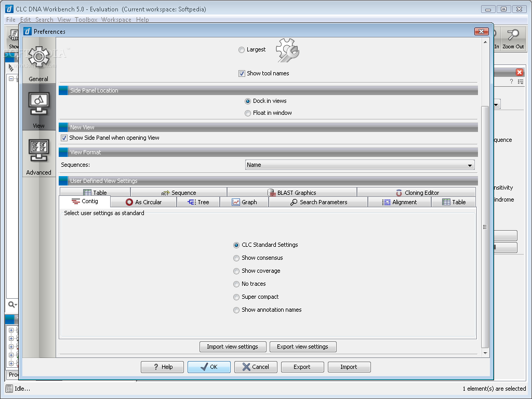Open dropdown arrow next to search magnifier
Image resolution: width=532 pixels, height=399 pixels.
coord(16,304)
